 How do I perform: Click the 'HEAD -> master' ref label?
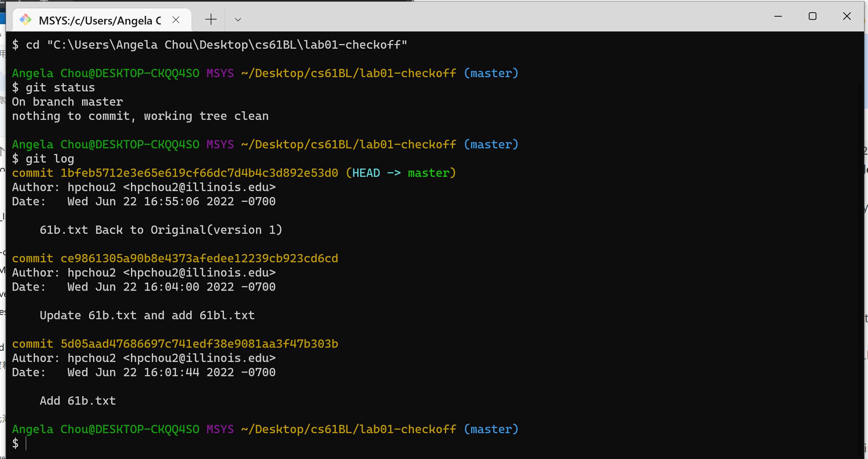pyautogui.click(x=400, y=173)
